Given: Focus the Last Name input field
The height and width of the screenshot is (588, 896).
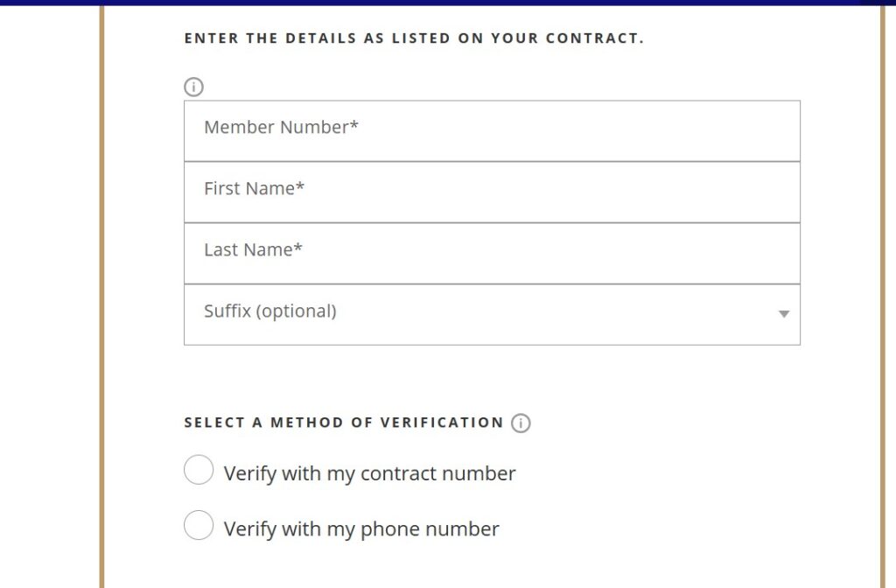Looking at the screenshot, I should point(492,254).
